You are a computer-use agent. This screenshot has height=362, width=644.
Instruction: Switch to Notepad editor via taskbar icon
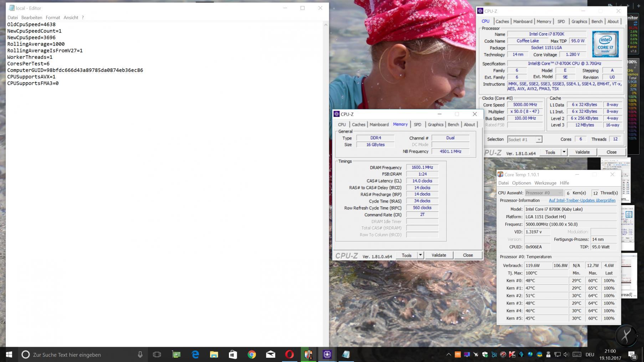346,355
